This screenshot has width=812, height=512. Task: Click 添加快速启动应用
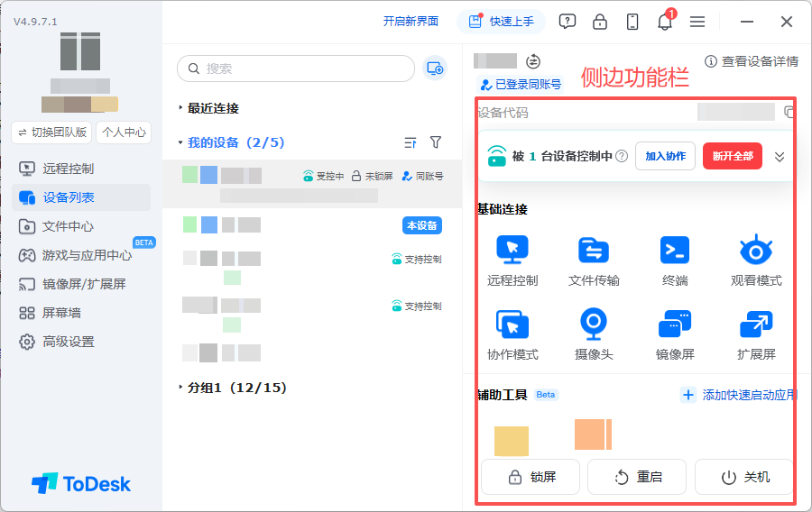(738, 395)
